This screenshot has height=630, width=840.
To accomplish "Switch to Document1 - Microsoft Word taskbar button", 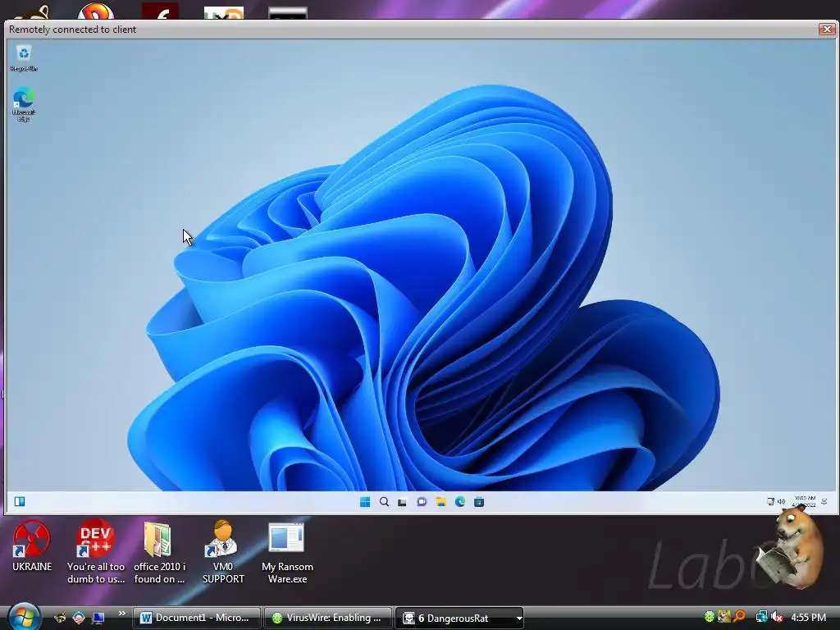I will tap(196, 618).
